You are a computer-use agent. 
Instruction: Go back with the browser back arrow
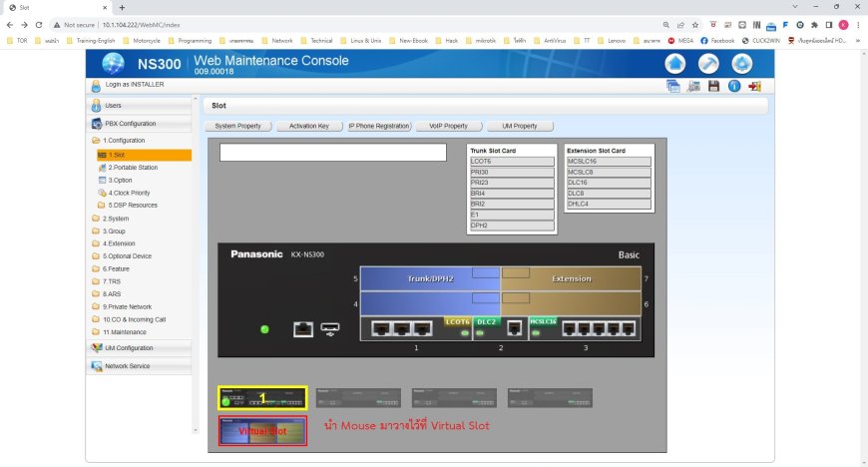(10, 25)
